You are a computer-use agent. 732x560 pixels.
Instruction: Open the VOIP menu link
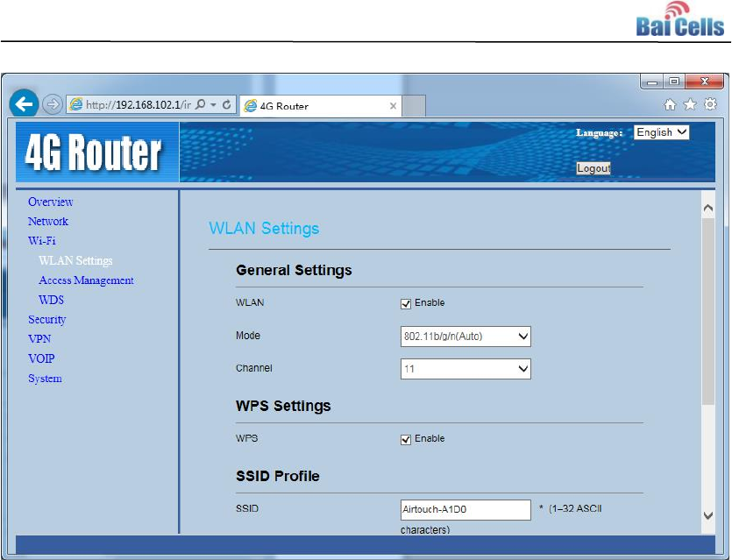pos(41,358)
